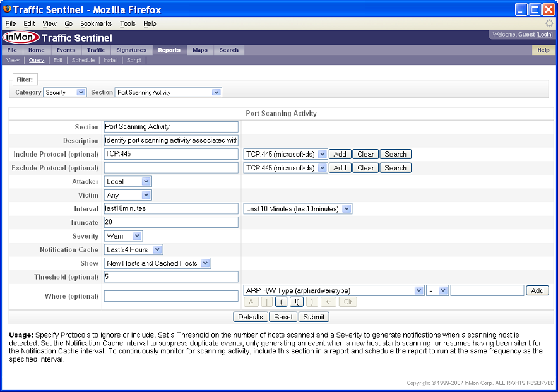Open the Section Port Scanning Activity dropdown
The width and height of the screenshot is (558, 392).
(169, 93)
